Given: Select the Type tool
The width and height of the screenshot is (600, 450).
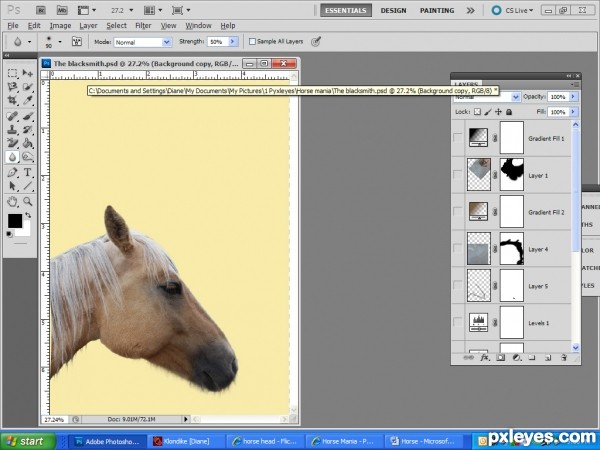Looking at the screenshot, I should (x=28, y=173).
